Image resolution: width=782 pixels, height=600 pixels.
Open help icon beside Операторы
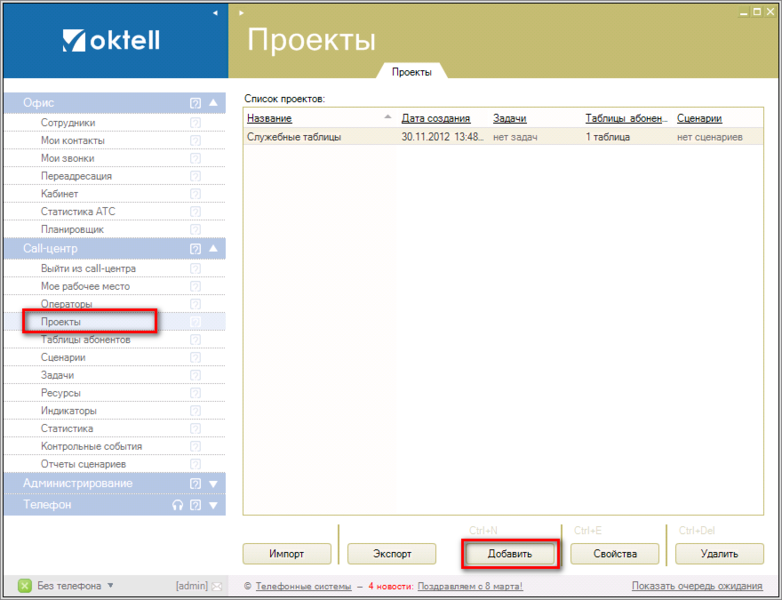click(x=196, y=304)
